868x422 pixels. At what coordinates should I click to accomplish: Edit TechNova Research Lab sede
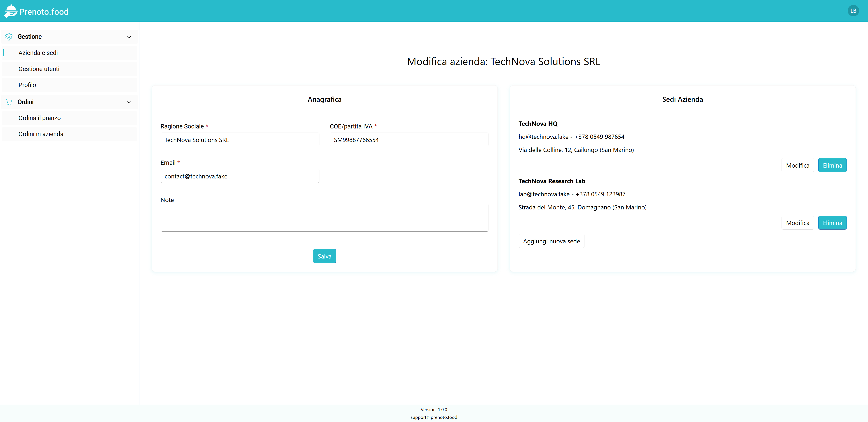(x=797, y=223)
